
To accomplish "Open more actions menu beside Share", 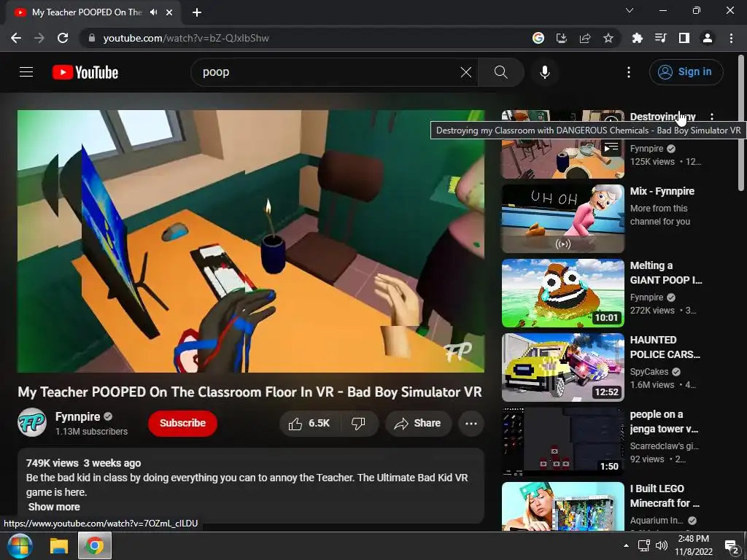I will (x=471, y=424).
